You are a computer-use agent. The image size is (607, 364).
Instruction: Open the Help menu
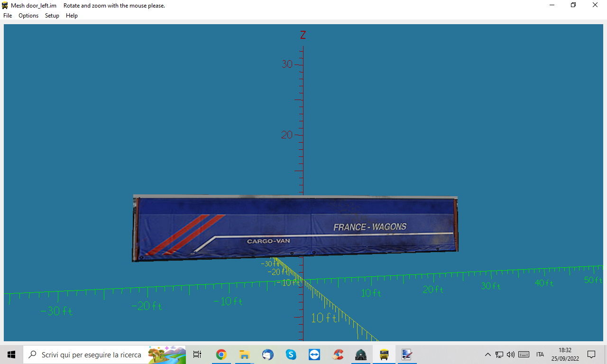pos(72,16)
